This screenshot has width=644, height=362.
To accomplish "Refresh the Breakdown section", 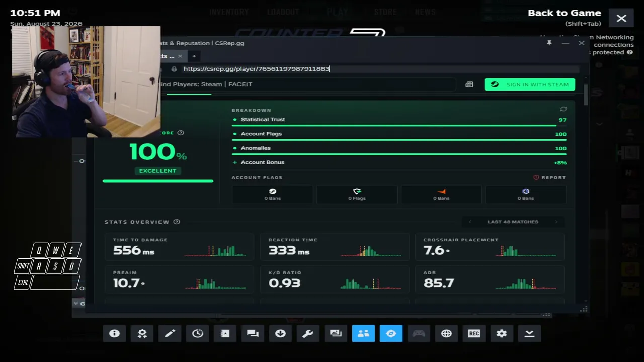I will point(563,109).
